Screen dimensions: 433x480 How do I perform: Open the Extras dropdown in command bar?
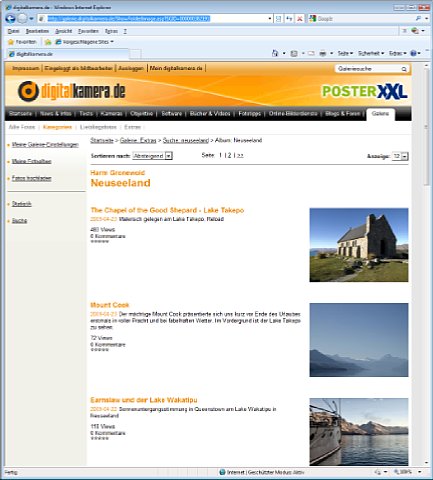pyautogui.click(x=397, y=53)
